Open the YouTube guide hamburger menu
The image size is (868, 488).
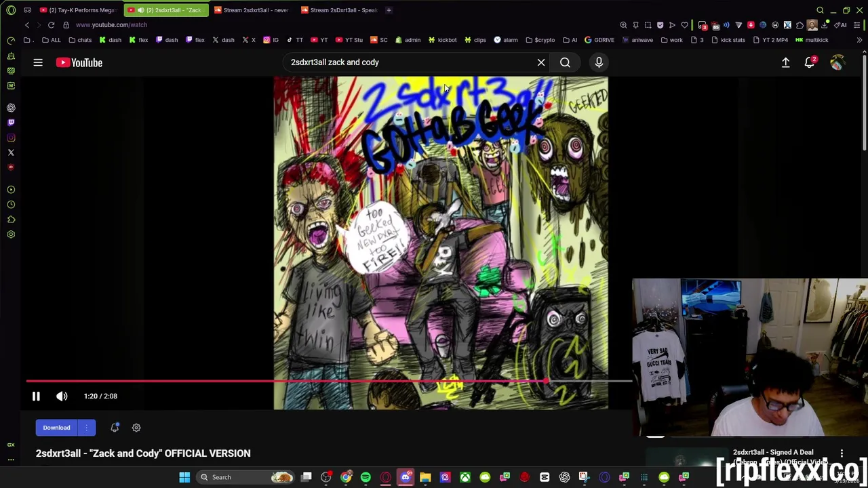tap(38, 62)
